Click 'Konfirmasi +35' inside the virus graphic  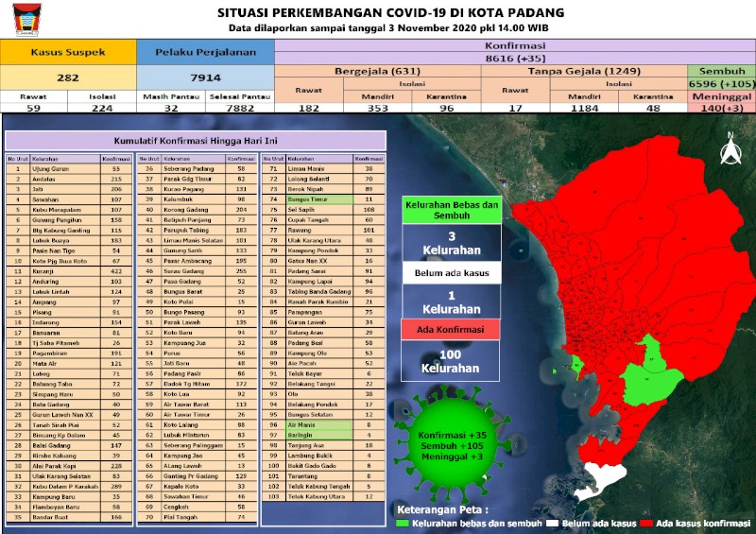pos(452,435)
